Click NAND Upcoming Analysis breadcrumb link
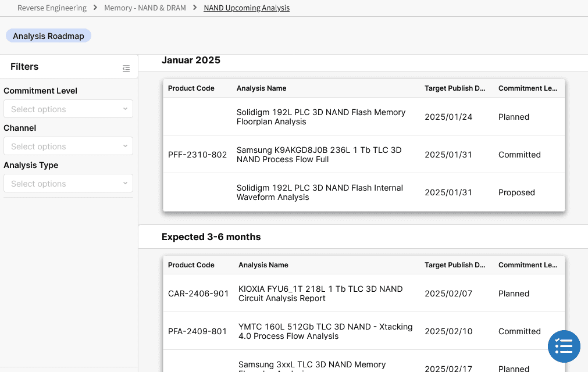This screenshot has height=372, width=588. pyautogui.click(x=247, y=8)
